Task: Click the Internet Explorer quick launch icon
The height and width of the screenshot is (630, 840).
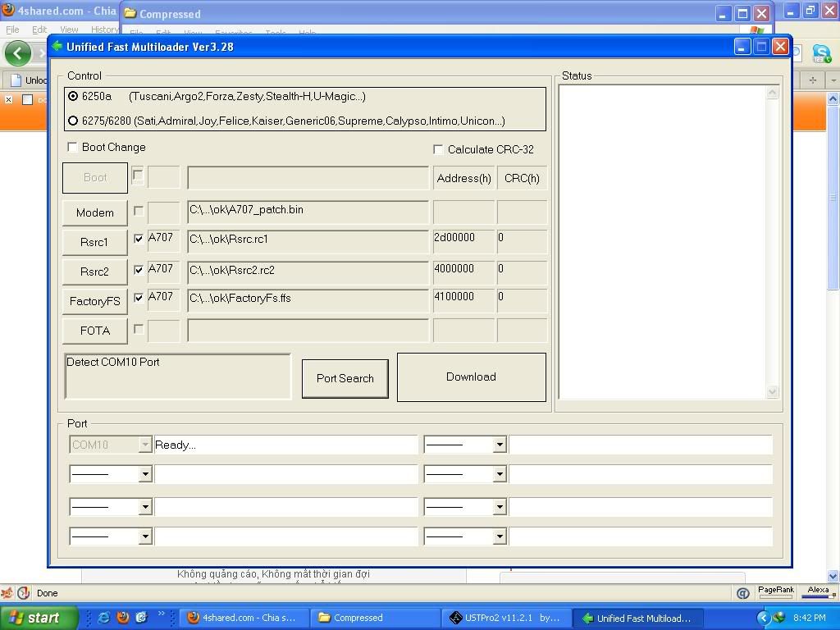Action: click(104, 618)
